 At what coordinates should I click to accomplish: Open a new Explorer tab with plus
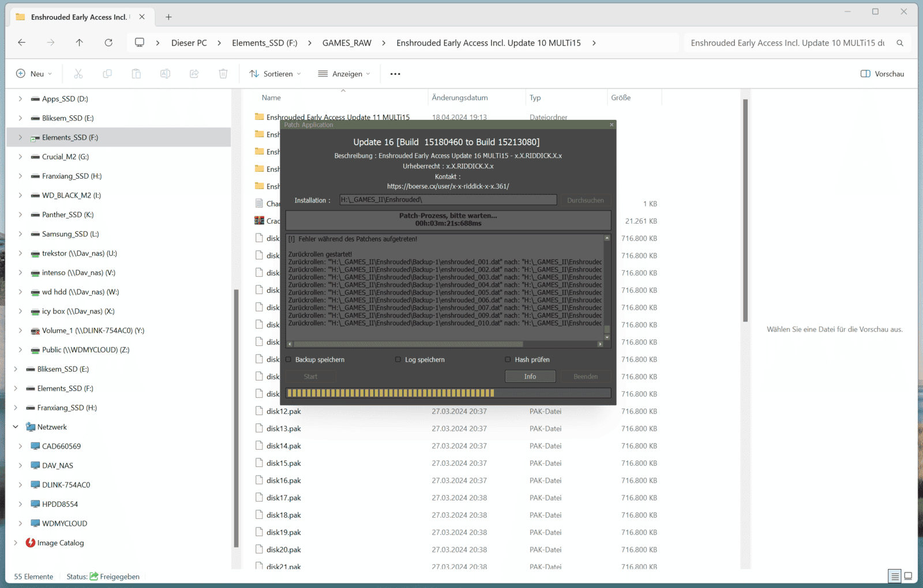[x=168, y=17]
